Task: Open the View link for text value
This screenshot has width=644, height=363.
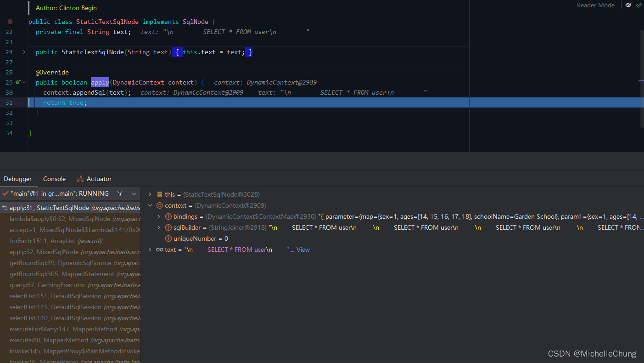Action: [303, 250]
